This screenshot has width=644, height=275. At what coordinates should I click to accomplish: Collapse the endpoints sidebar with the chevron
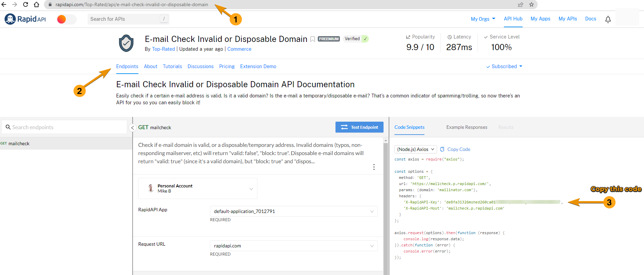[133, 127]
